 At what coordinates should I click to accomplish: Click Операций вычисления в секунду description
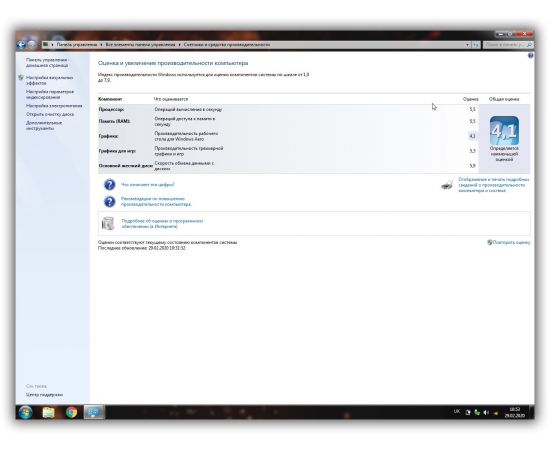coord(188,109)
